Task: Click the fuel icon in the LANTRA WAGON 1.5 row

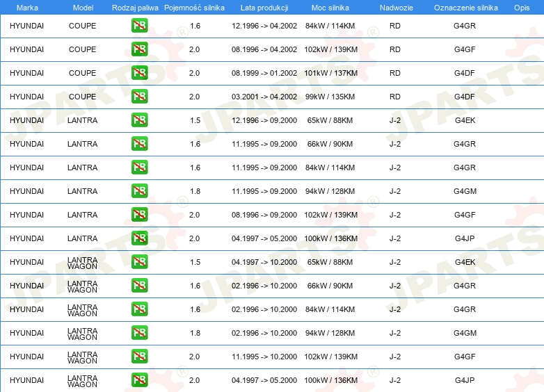Action: coord(139,261)
